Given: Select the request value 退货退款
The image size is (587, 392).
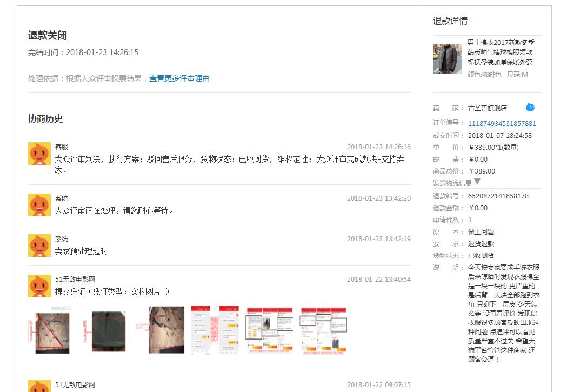Looking at the screenshot, I should pyautogui.click(x=481, y=244).
